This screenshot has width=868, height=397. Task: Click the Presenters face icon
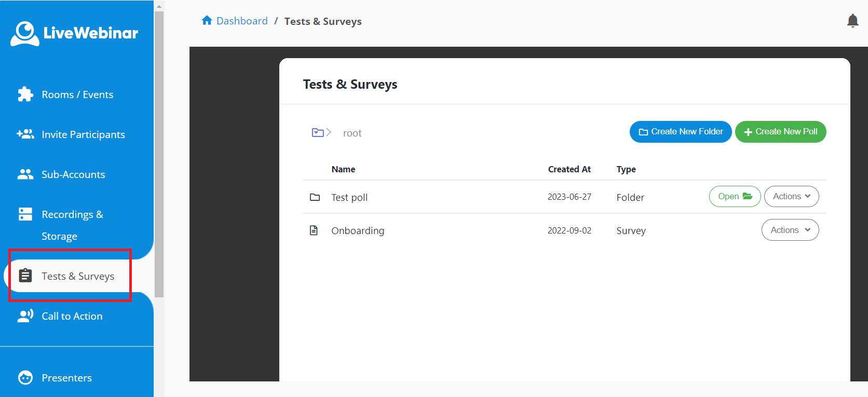tap(25, 377)
